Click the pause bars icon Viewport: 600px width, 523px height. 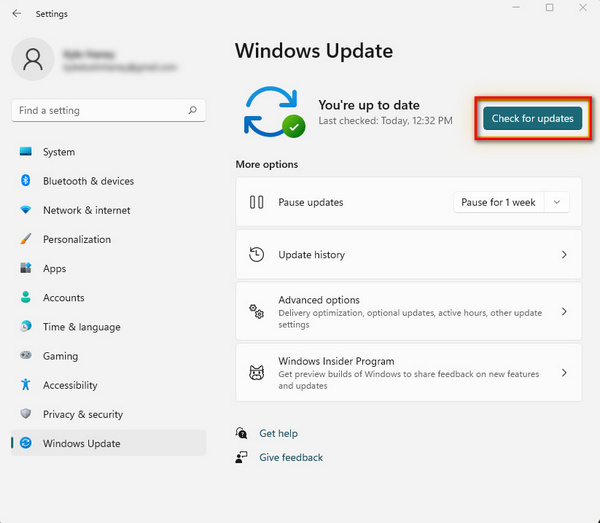point(256,202)
